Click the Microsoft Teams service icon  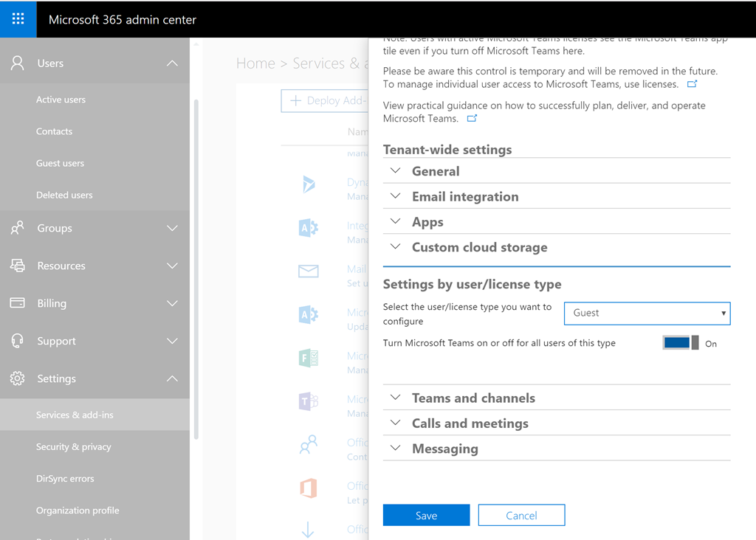pyautogui.click(x=309, y=401)
